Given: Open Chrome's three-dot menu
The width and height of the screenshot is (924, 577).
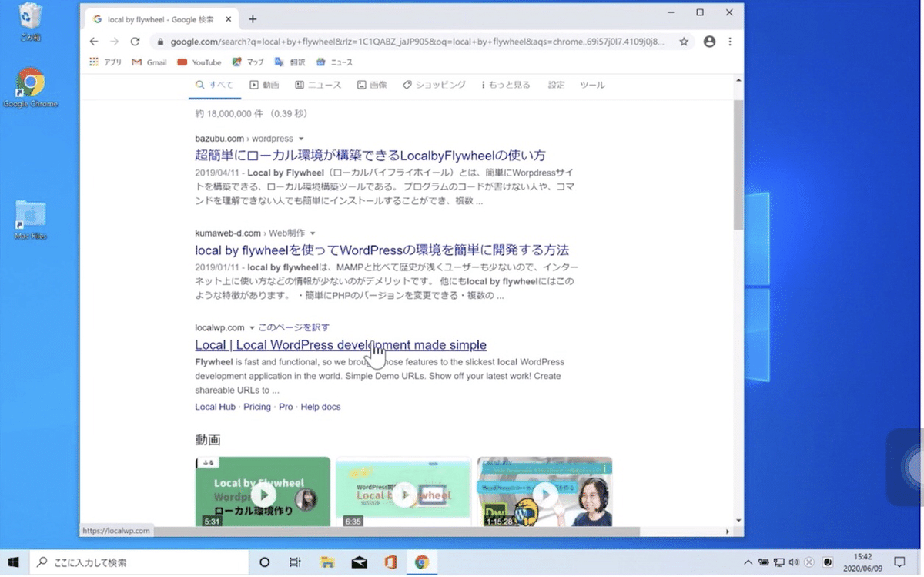Looking at the screenshot, I should 730,42.
